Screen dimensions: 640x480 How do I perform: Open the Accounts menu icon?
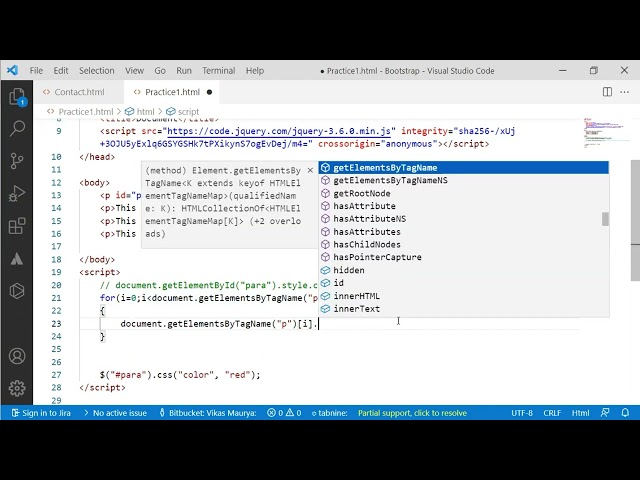pyautogui.click(x=17, y=356)
